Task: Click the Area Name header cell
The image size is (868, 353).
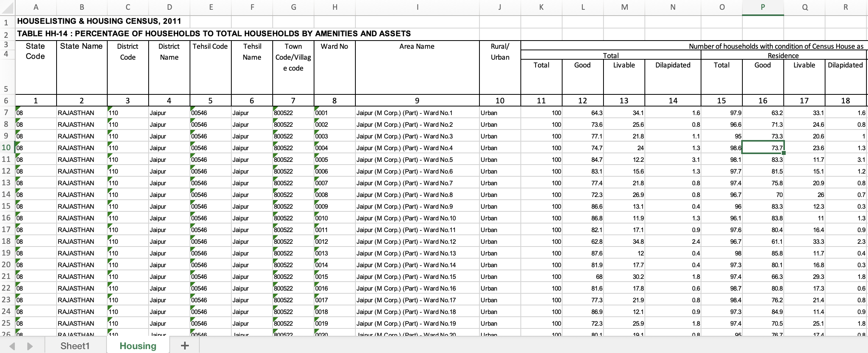Action: coord(417,47)
